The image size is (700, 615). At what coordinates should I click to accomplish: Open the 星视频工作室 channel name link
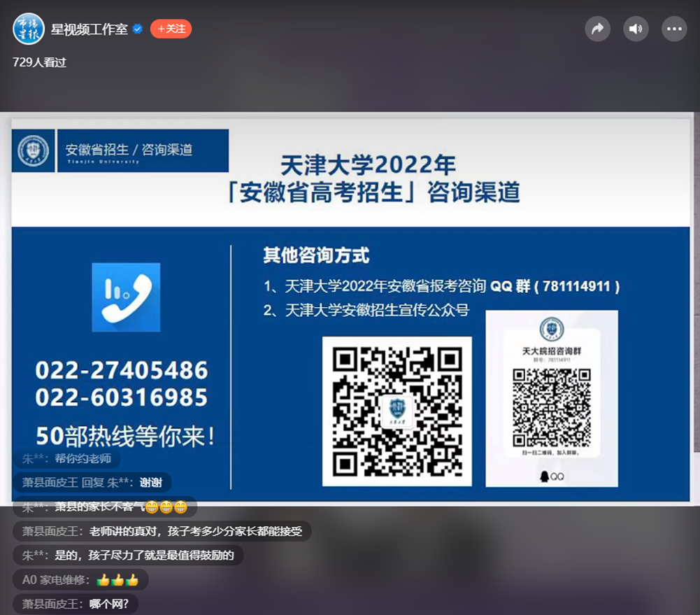click(x=90, y=29)
